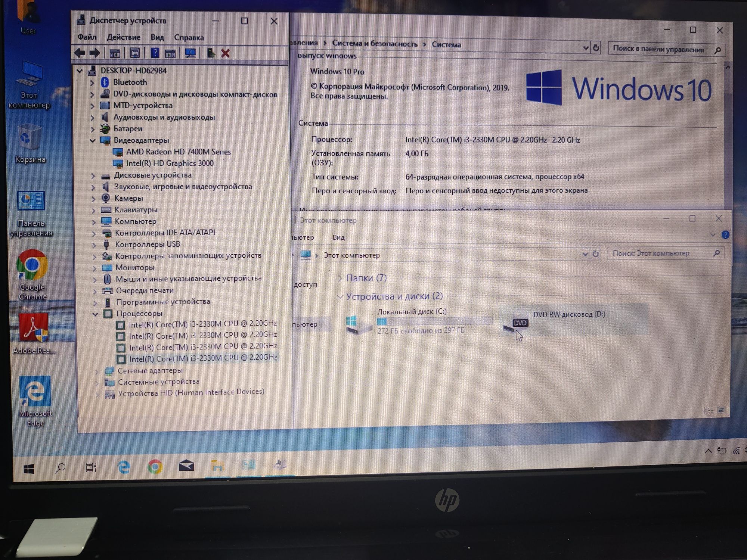Click the blue help icon in Этот компьютер window
This screenshot has height=560, width=747.
tap(725, 235)
